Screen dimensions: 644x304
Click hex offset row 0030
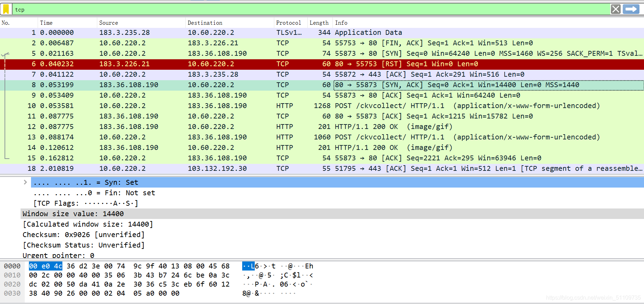tap(12, 293)
